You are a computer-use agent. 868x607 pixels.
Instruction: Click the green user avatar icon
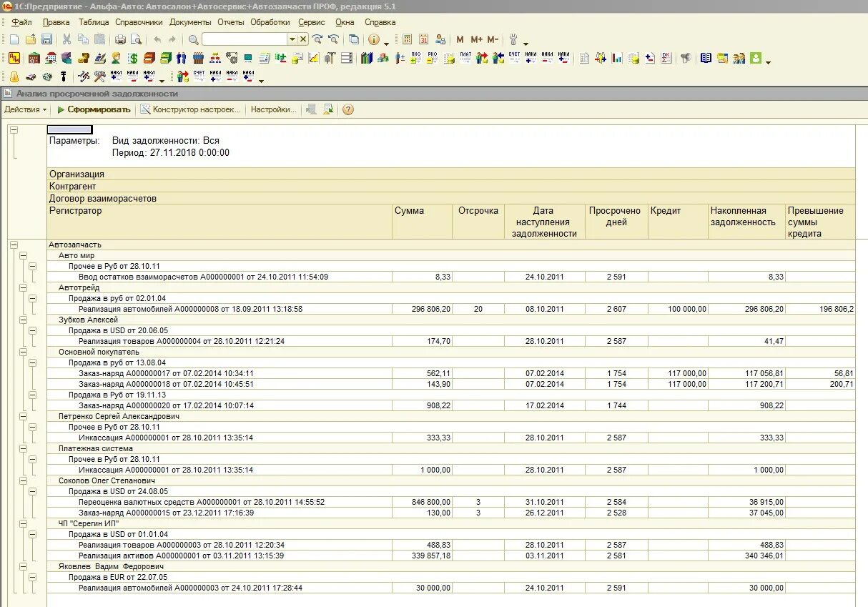click(x=756, y=58)
